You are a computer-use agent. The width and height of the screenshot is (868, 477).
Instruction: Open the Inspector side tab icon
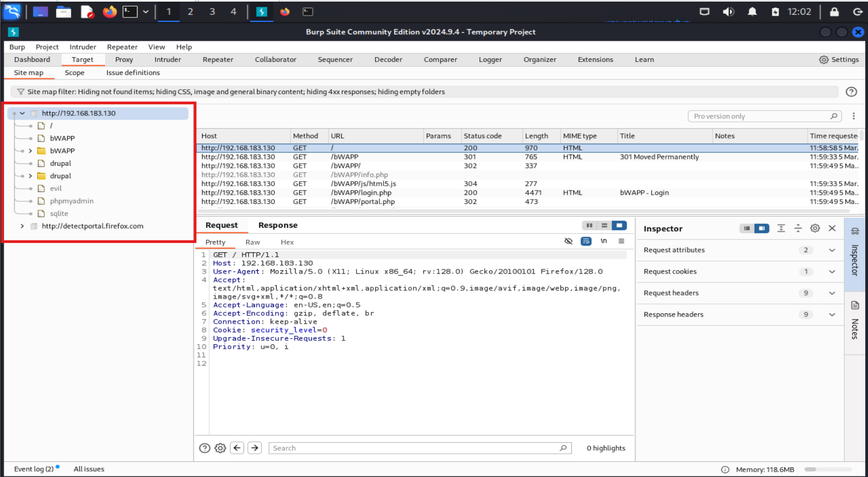pyautogui.click(x=855, y=232)
